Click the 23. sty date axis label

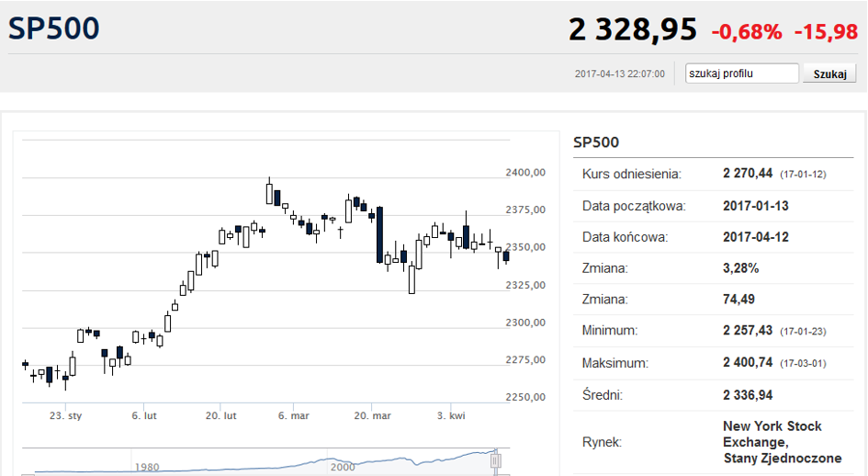pyautogui.click(x=65, y=415)
